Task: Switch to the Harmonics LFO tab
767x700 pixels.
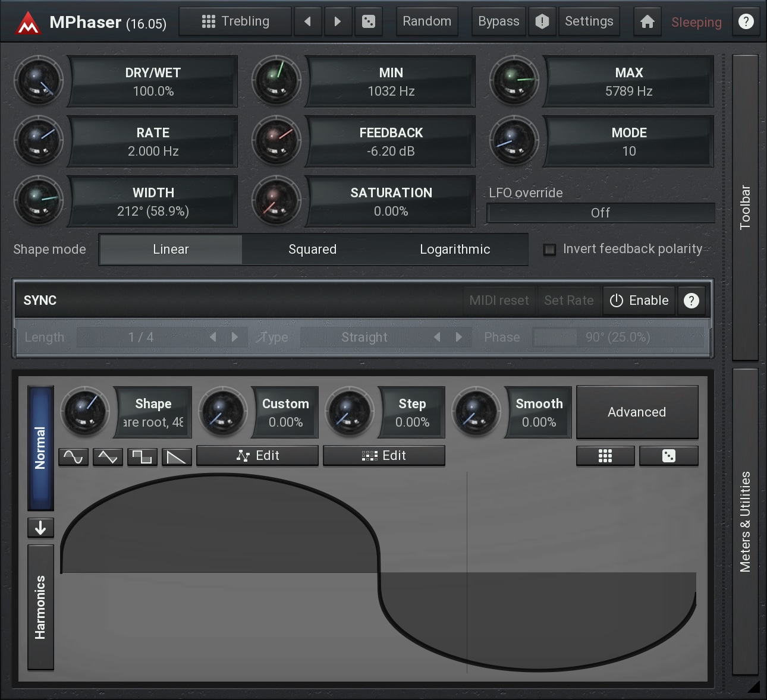Action: click(x=40, y=607)
